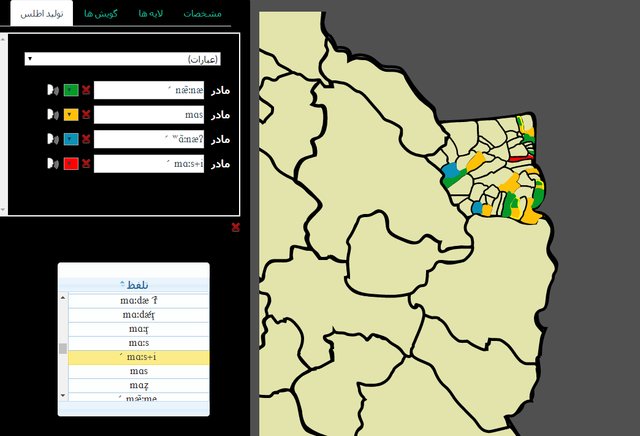Open the yellow color picker swatch
Image resolution: width=640 pixels, height=436 pixels.
tap(71, 114)
